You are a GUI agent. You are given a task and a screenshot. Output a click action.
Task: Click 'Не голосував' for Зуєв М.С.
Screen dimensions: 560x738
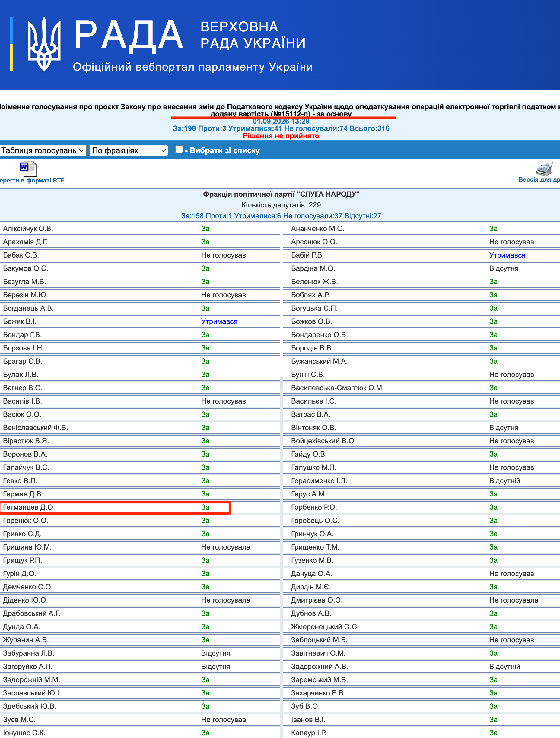tap(223, 720)
